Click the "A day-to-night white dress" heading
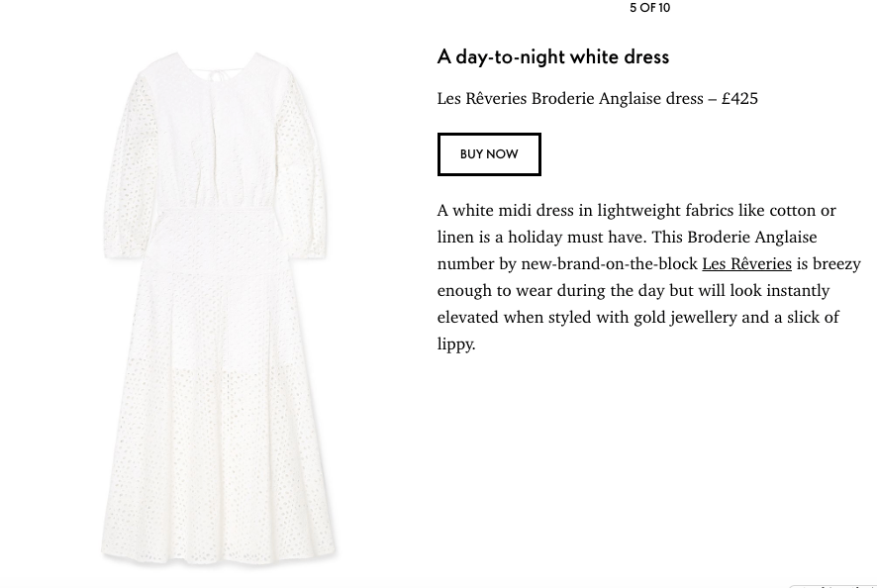This screenshot has width=877, height=588. 552,57
